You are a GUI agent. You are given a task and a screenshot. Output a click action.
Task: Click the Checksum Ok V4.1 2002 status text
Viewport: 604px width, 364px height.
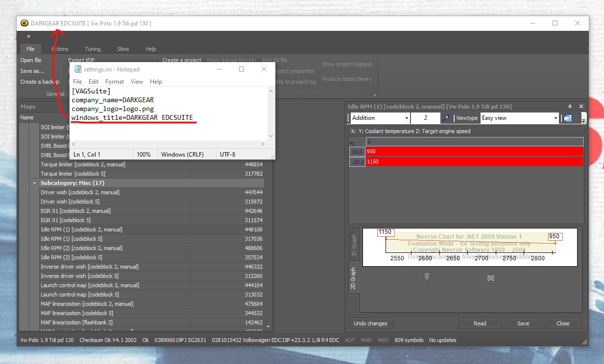pos(108,340)
